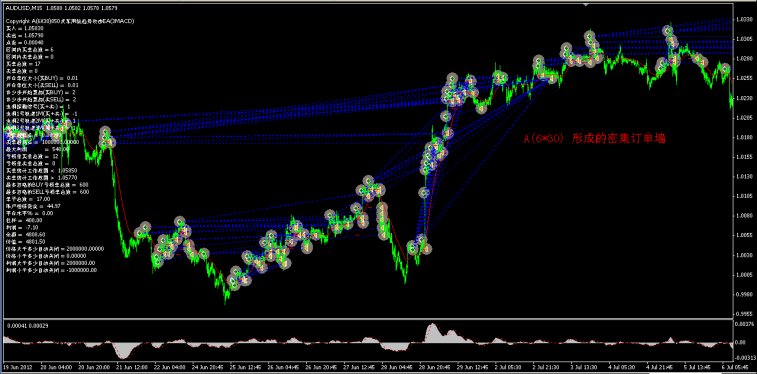Click the 0.9955 price scale label

tap(744, 314)
